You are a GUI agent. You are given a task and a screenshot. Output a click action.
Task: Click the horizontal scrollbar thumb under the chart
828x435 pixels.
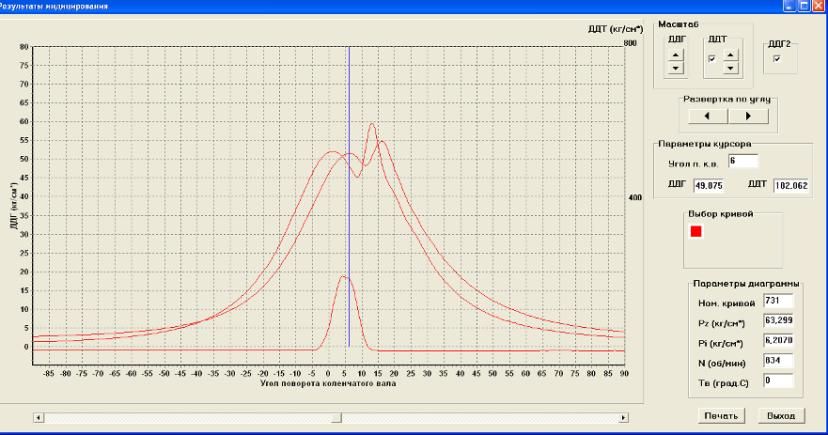336,418
